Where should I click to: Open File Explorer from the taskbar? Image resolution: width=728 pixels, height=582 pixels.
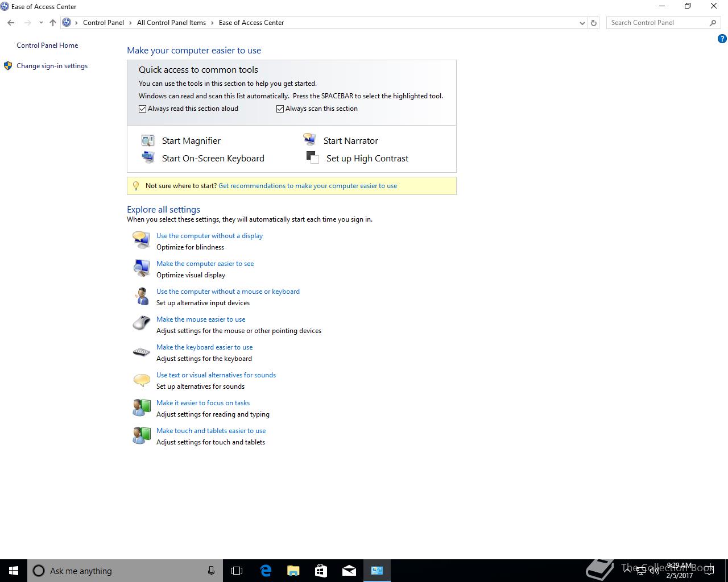pyautogui.click(x=293, y=571)
